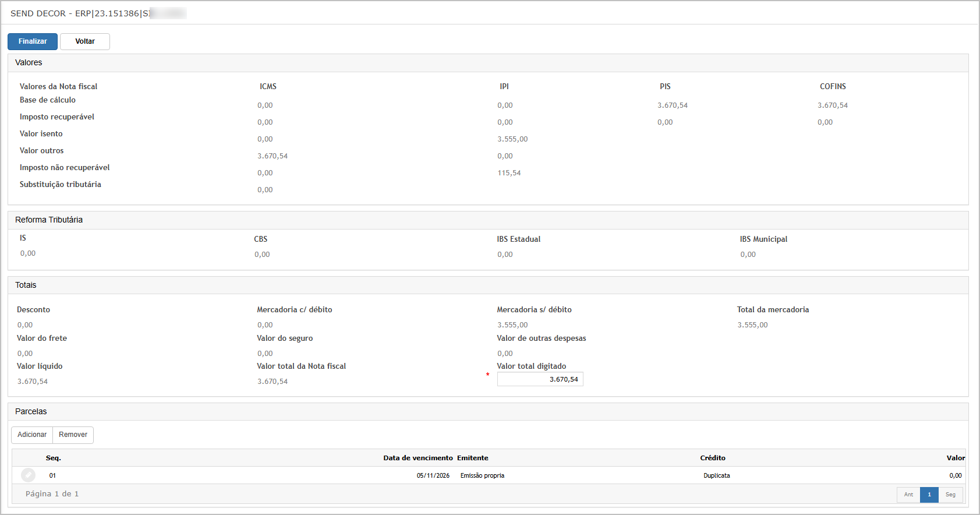This screenshot has width=980, height=515.
Task: Click the Totais panel header
Action: click(488, 285)
